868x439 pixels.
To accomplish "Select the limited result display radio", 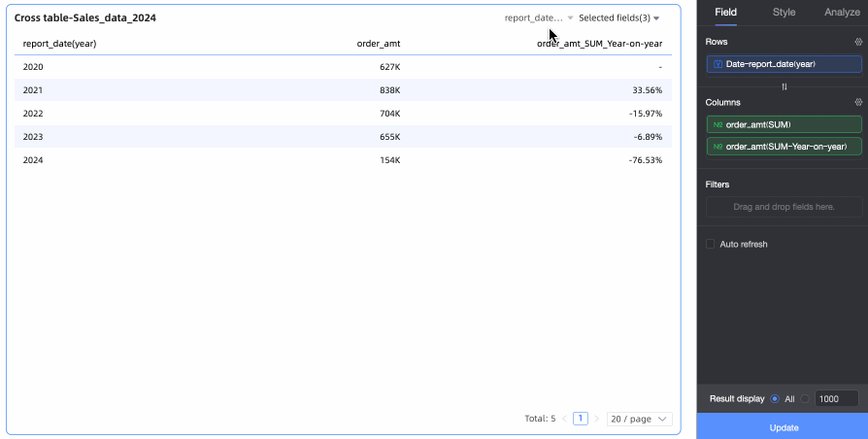I will pyautogui.click(x=805, y=398).
